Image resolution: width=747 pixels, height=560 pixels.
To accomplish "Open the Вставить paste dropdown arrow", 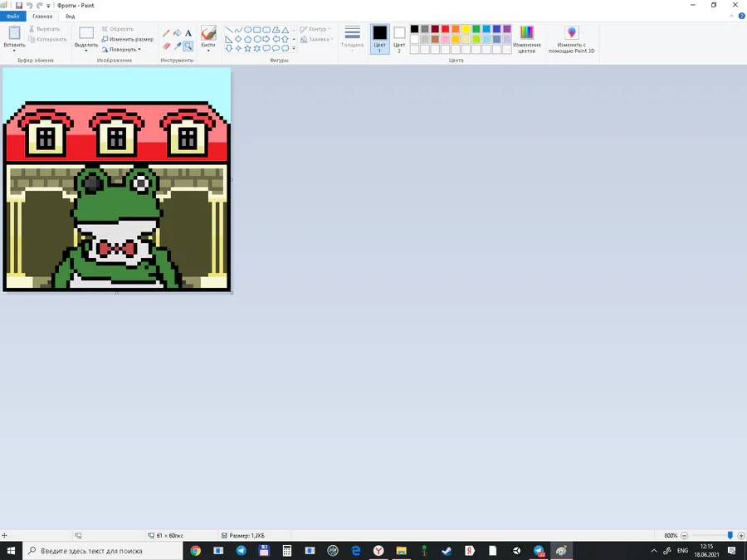I will 14,51.
